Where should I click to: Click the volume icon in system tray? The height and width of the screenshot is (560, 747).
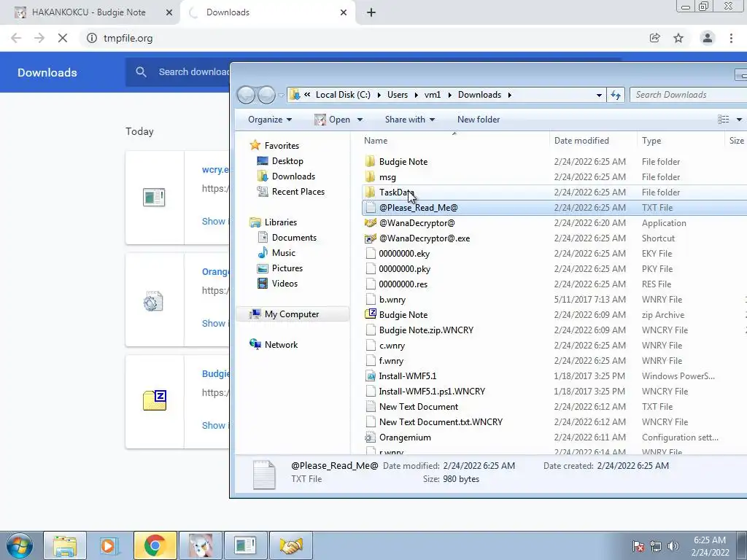tap(673, 546)
